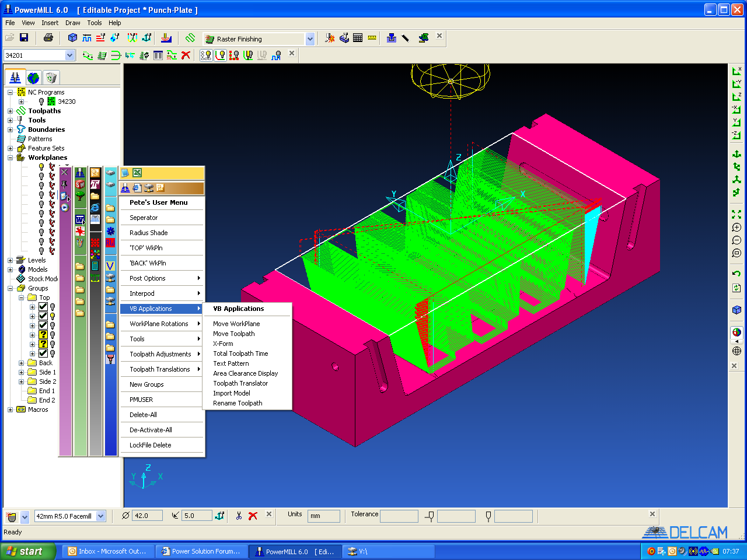
Task: Toggle the second checkbox under Top group
Action: click(x=43, y=316)
